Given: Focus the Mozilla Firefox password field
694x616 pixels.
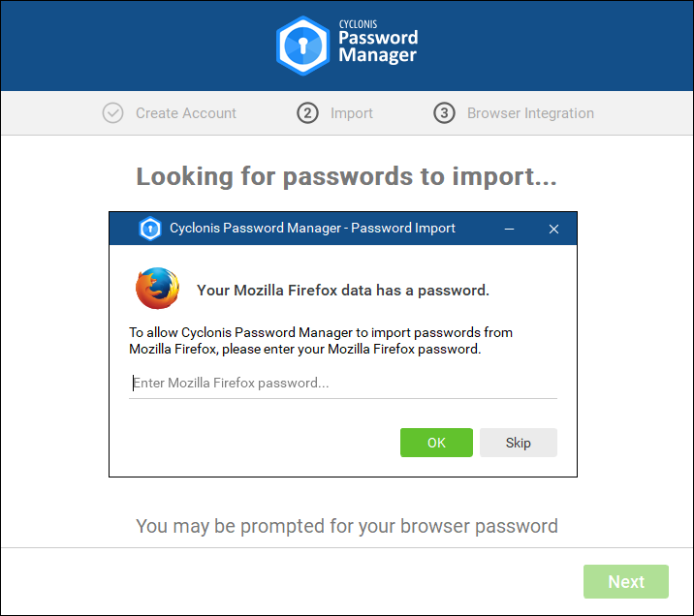Looking at the screenshot, I should (x=343, y=384).
